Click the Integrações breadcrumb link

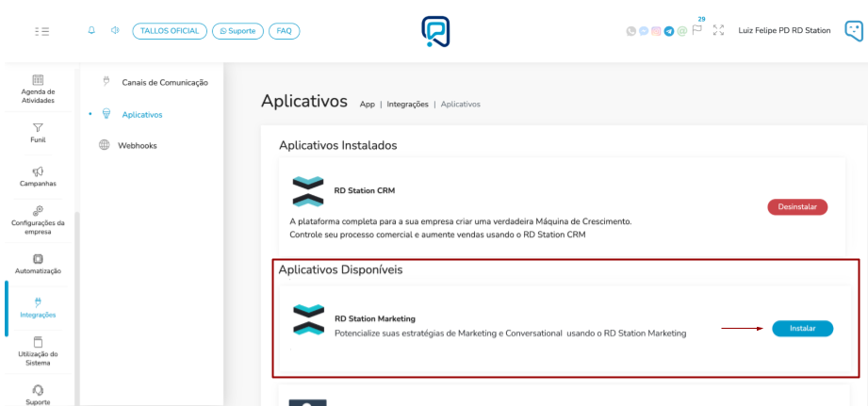coord(407,104)
